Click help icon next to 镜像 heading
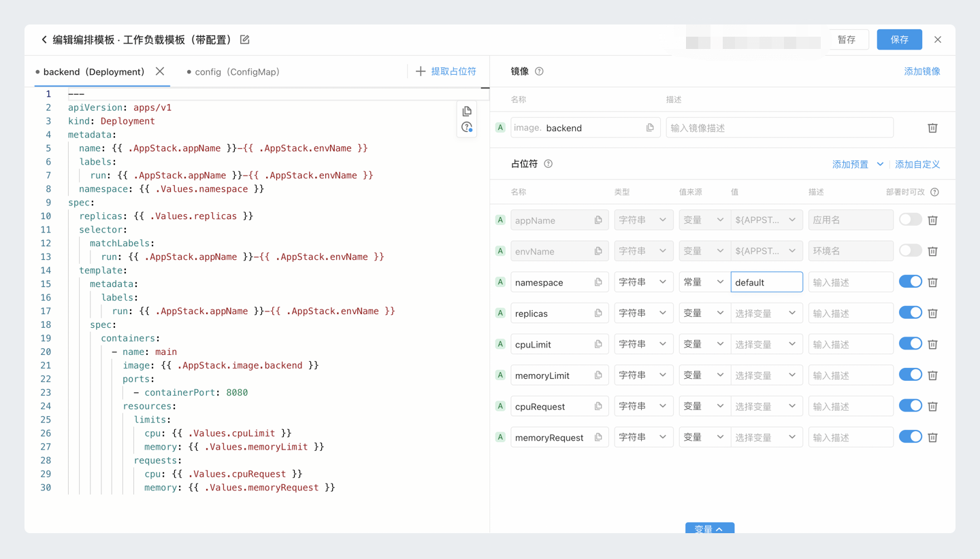 pos(539,71)
